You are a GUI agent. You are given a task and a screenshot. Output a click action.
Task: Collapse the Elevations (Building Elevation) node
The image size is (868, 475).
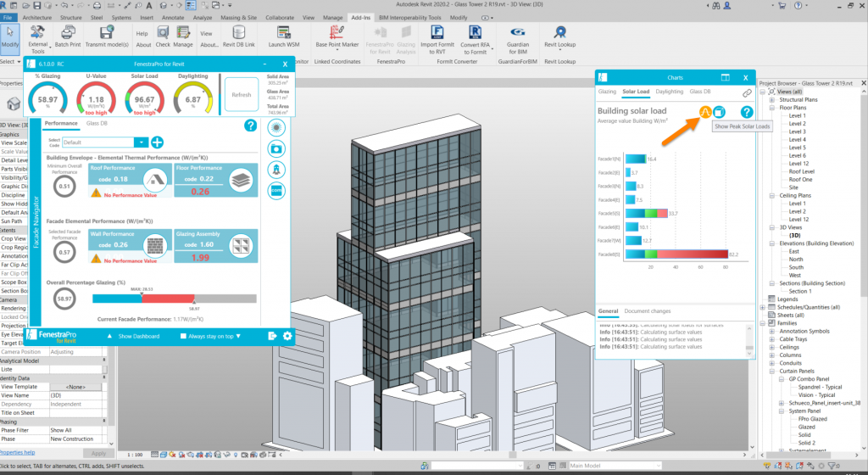click(771, 243)
